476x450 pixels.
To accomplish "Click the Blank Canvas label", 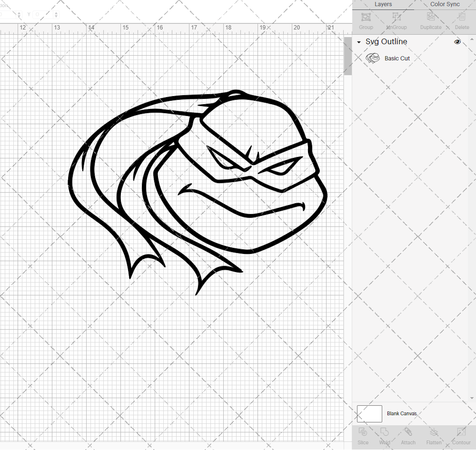I will [402, 413].
